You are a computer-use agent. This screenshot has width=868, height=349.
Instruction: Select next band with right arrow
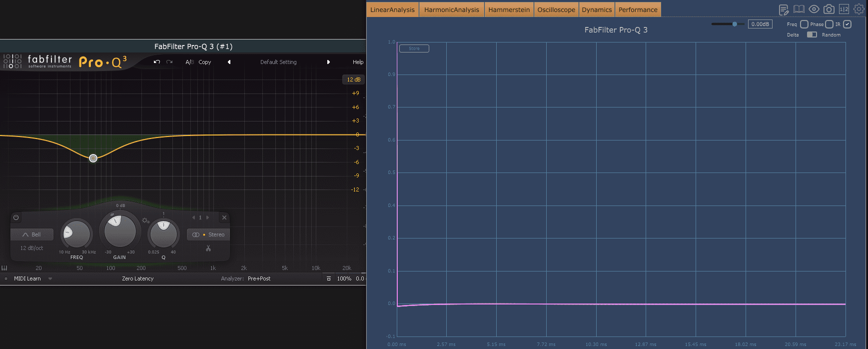click(x=207, y=217)
